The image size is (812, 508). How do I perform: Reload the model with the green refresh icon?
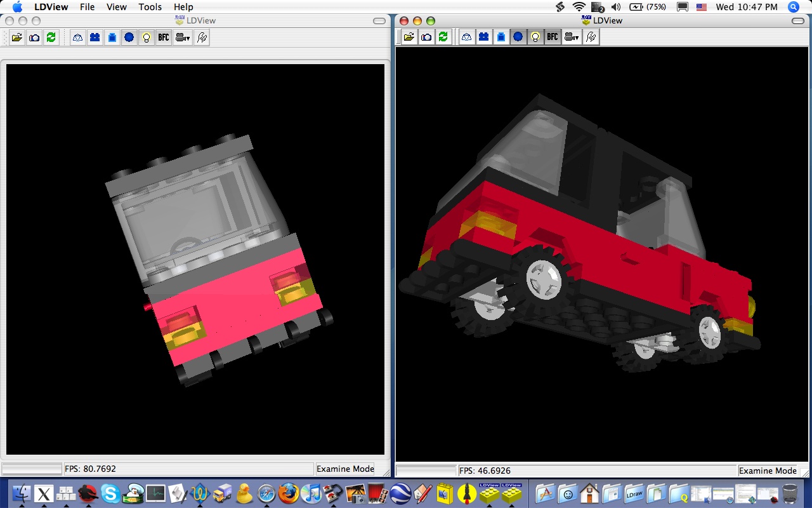(51, 37)
